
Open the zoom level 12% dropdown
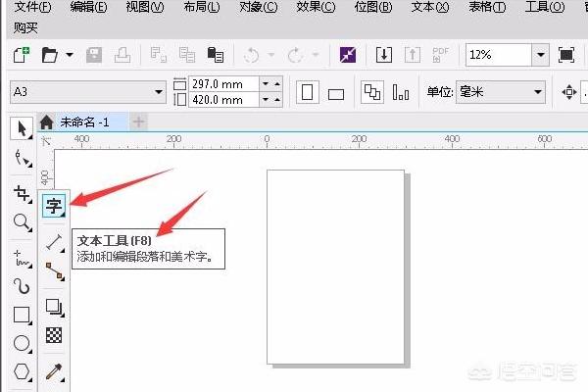point(537,55)
